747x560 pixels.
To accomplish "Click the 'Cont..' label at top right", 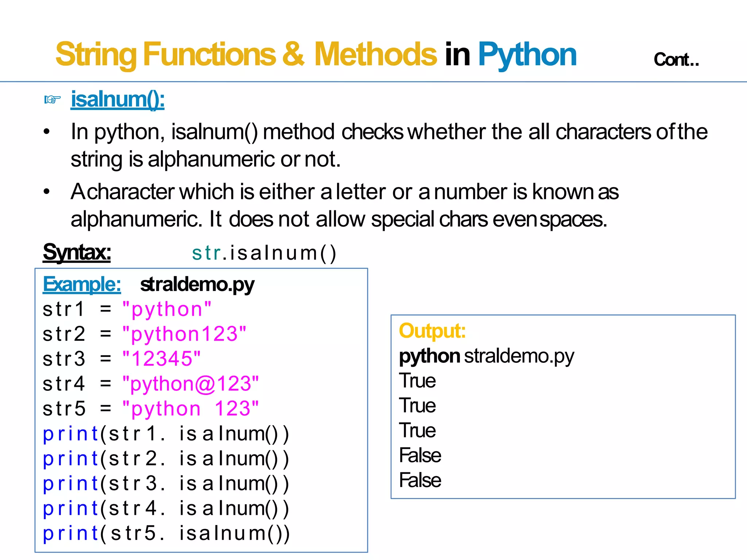I will click(676, 60).
